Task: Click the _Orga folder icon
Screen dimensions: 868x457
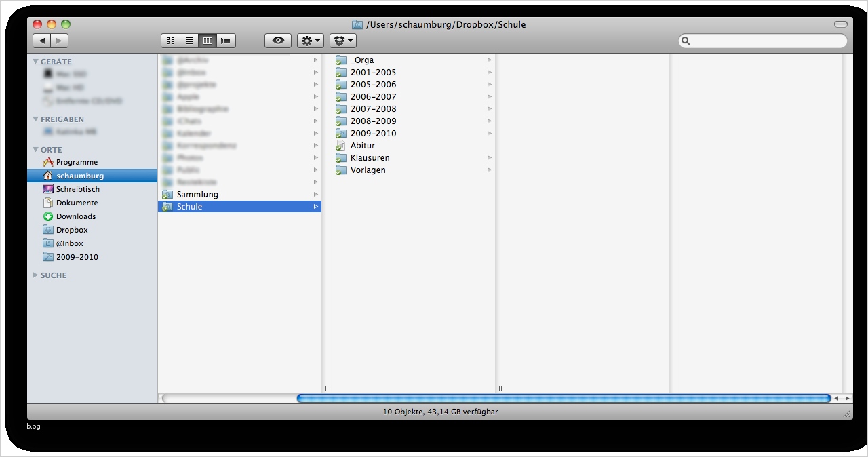Action: click(341, 60)
